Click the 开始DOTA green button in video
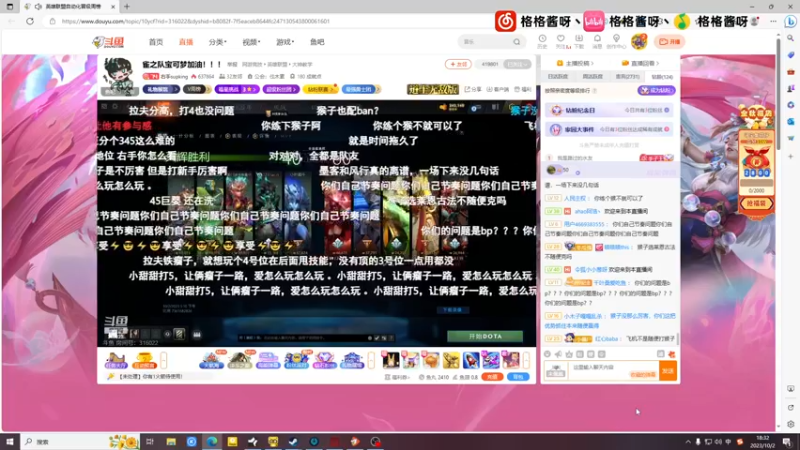The image size is (800, 450). [x=485, y=336]
